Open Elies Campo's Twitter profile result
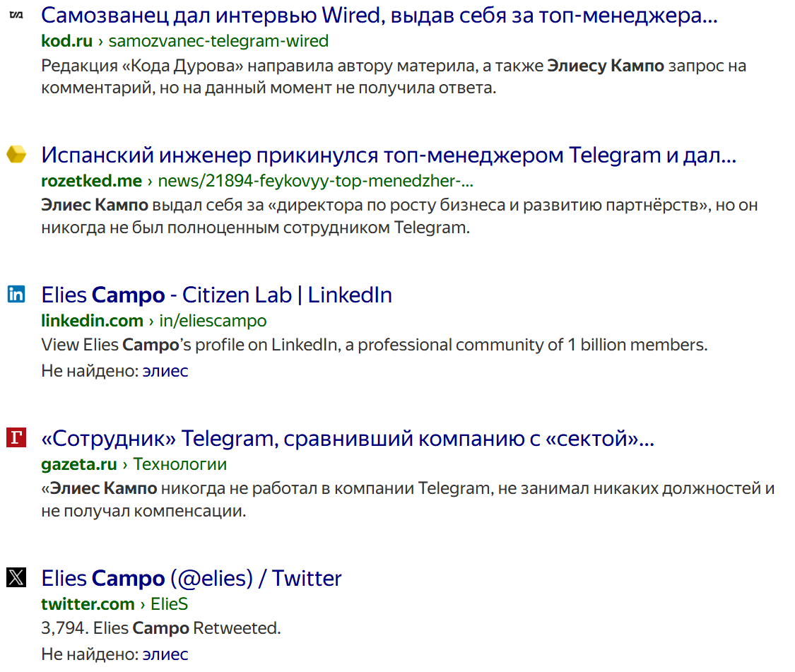The height and width of the screenshot is (672, 795). pyautogui.click(x=191, y=578)
